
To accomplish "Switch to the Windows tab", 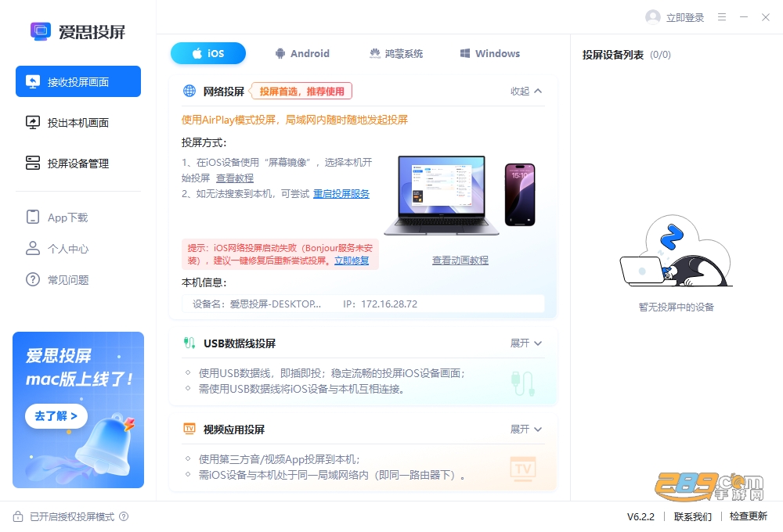I will 490,53.
